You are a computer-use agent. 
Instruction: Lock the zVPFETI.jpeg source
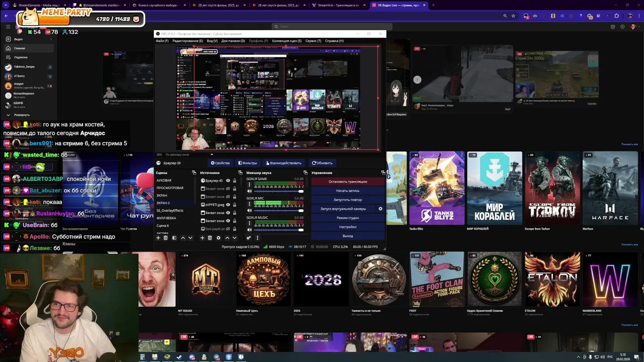[234, 205]
